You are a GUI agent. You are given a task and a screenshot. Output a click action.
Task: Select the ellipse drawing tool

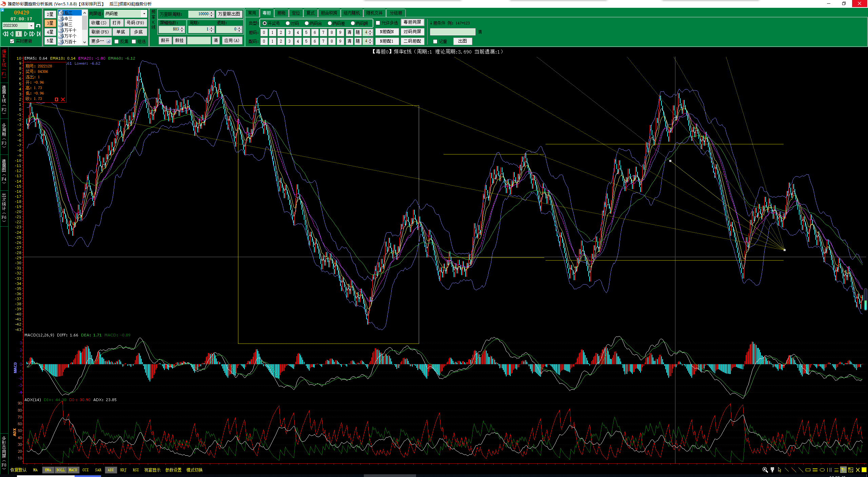tap(822, 470)
